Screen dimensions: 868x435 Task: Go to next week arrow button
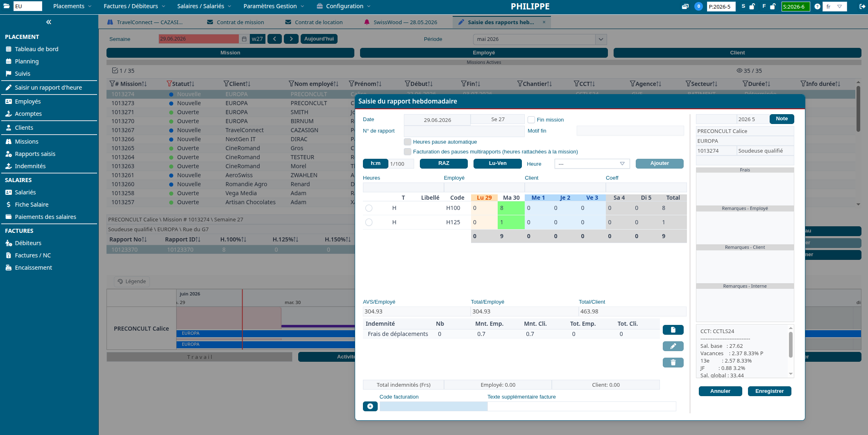coord(291,39)
